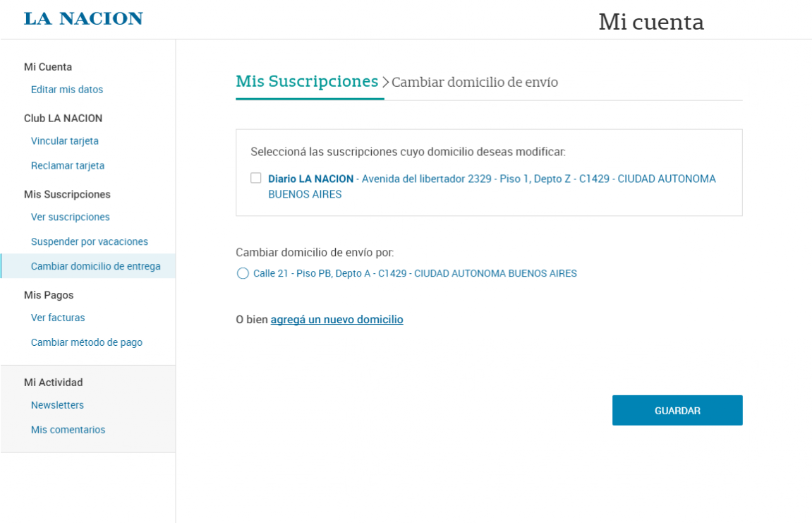Click 'Cambiar domicilio de envío' breadcrumb text
Screen dimensions: 812x523
point(474,83)
